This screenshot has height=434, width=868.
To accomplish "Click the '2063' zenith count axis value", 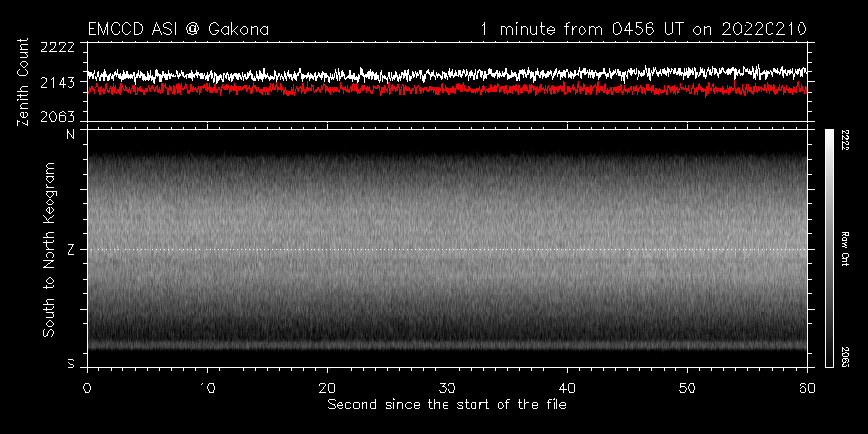I will [x=57, y=117].
